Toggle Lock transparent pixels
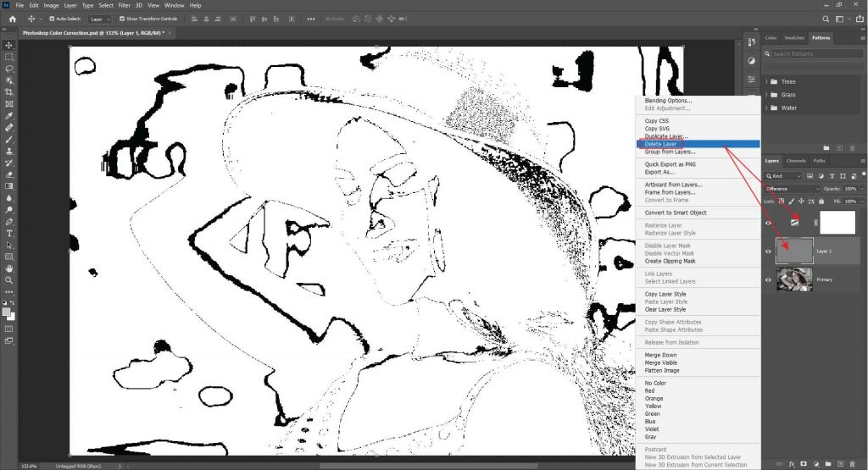 pos(781,202)
